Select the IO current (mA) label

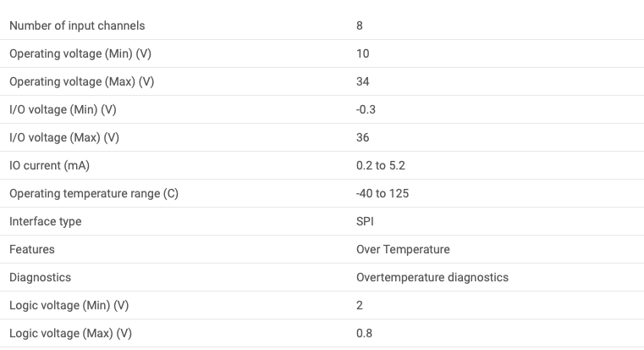tap(50, 166)
